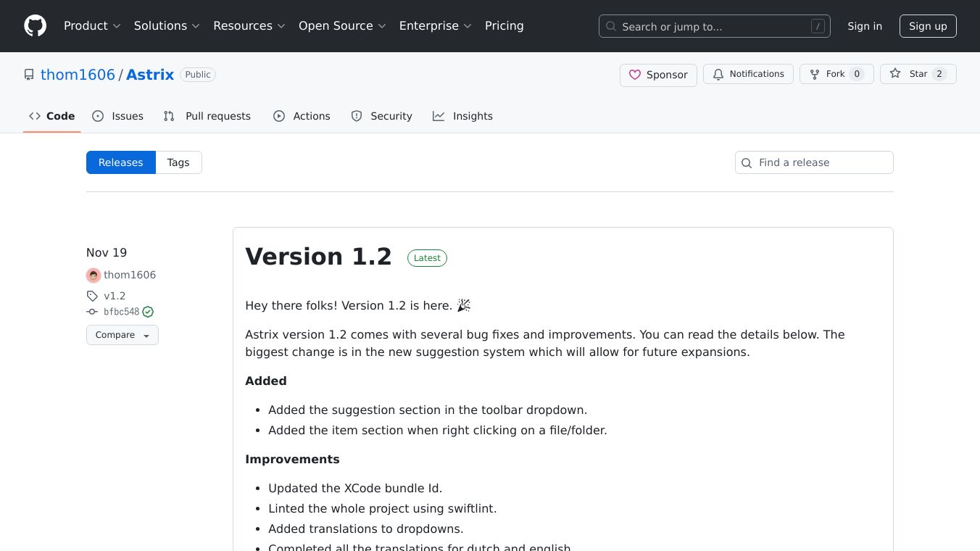This screenshot has width=980, height=551.
Task: Open the Pull requests tab
Action: point(207,116)
